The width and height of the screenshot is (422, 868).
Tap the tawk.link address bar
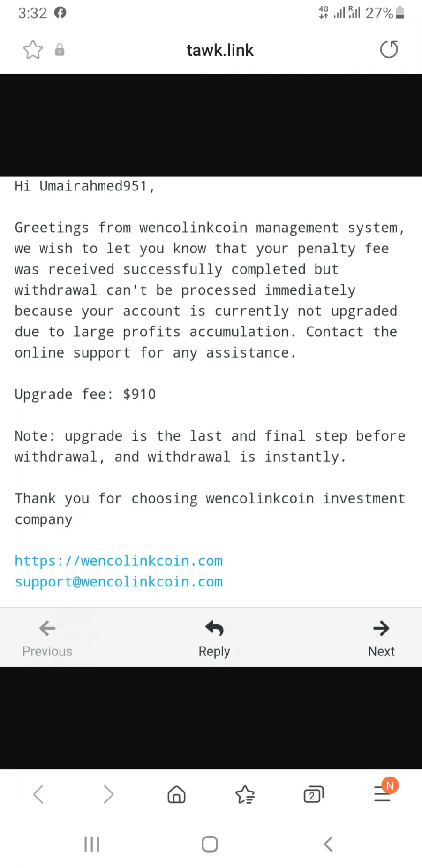(220, 50)
